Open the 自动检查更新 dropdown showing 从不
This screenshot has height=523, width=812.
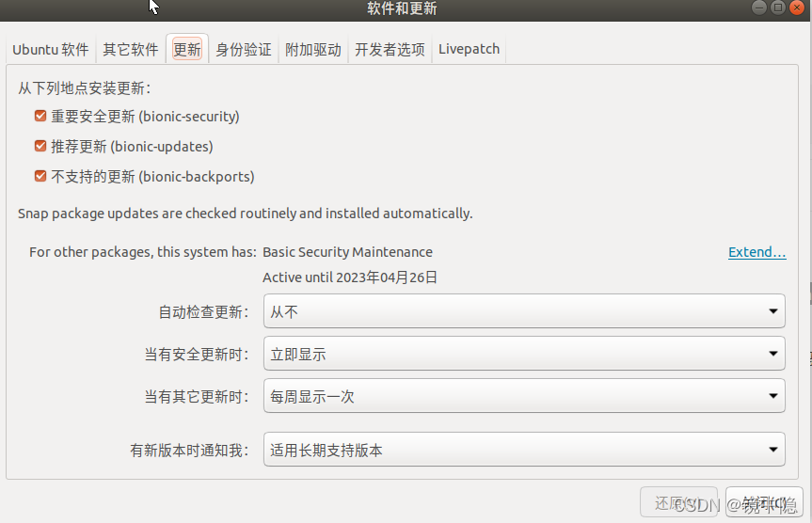(x=524, y=311)
